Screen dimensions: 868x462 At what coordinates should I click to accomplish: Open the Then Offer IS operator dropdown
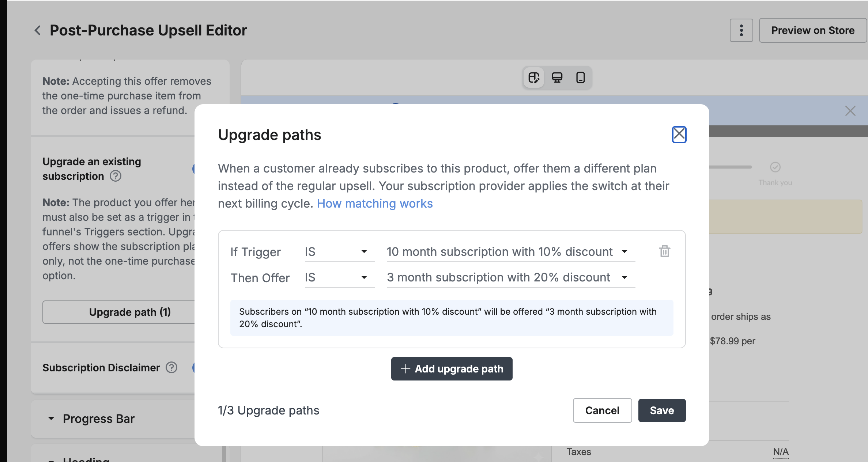340,278
